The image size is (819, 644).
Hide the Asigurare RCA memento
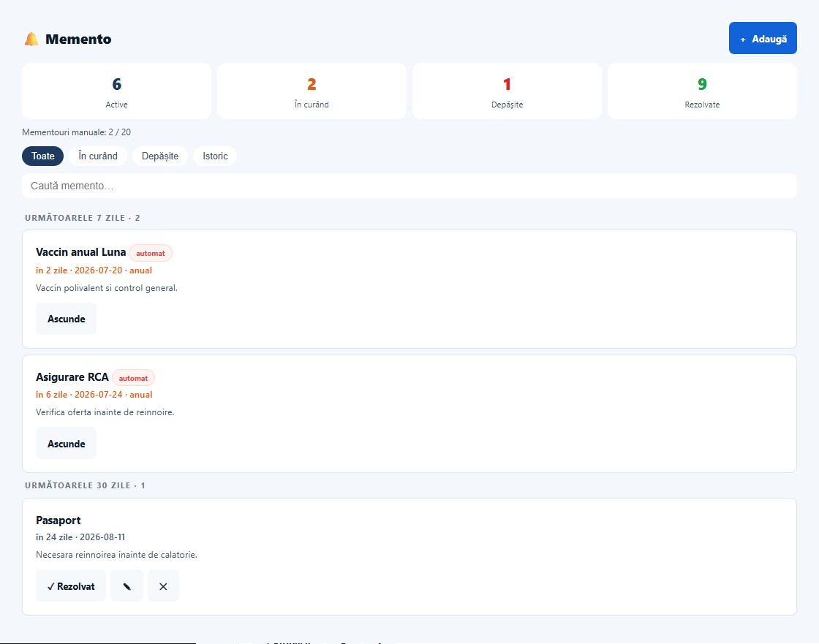point(66,444)
